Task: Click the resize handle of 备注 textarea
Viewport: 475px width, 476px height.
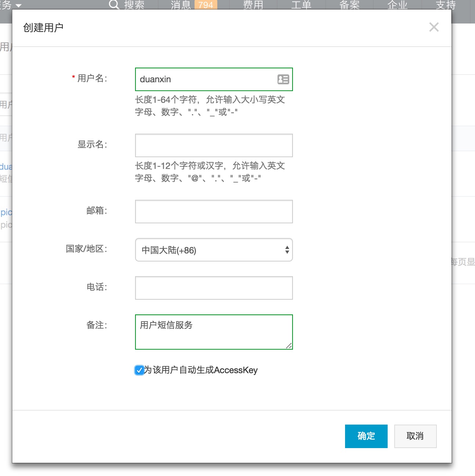Action: pyautogui.click(x=289, y=346)
